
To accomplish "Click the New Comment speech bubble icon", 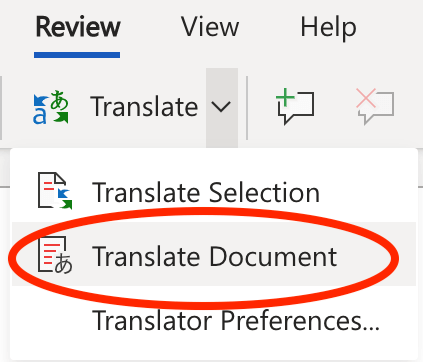I will click(295, 106).
